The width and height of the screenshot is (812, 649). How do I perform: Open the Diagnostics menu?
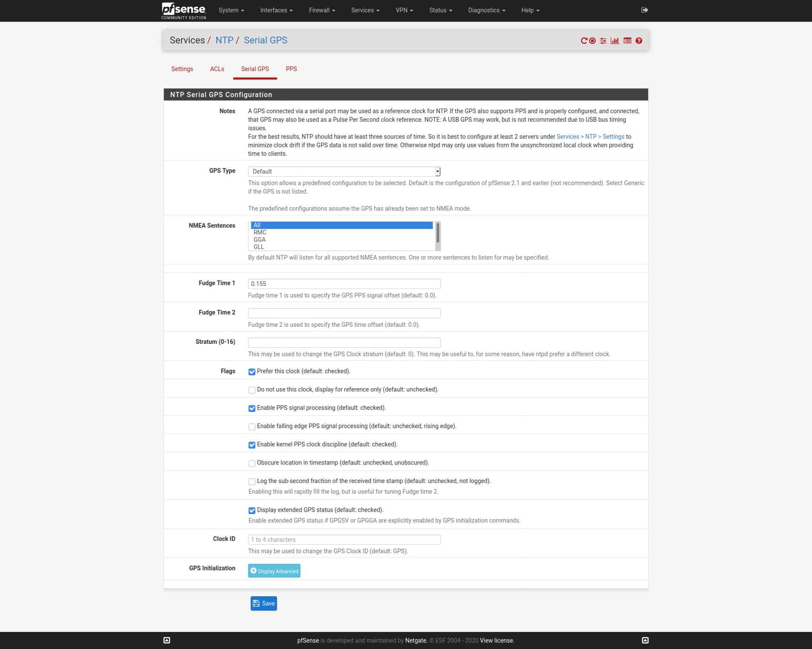(486, 10)
